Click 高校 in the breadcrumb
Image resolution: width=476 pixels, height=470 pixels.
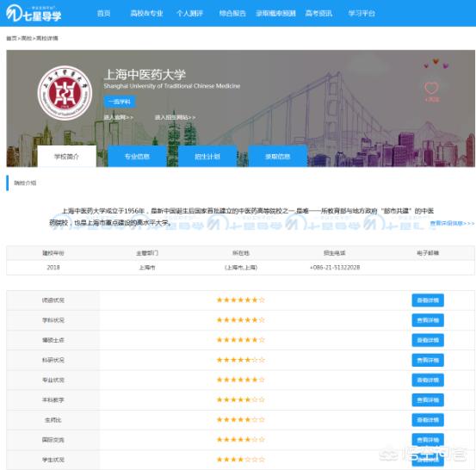pyautogui.click(x=27, y=38)
